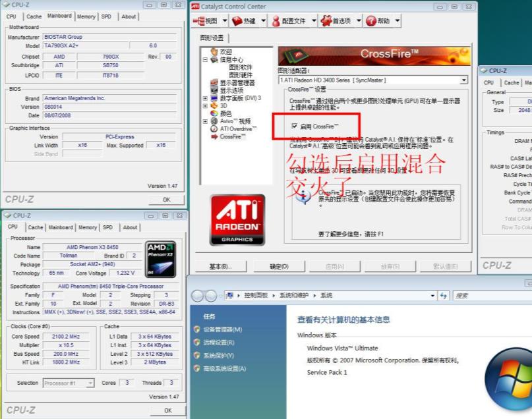The image size is (532, 419).
Task: Open the 帮助 help icon
Action: (371, 20)
